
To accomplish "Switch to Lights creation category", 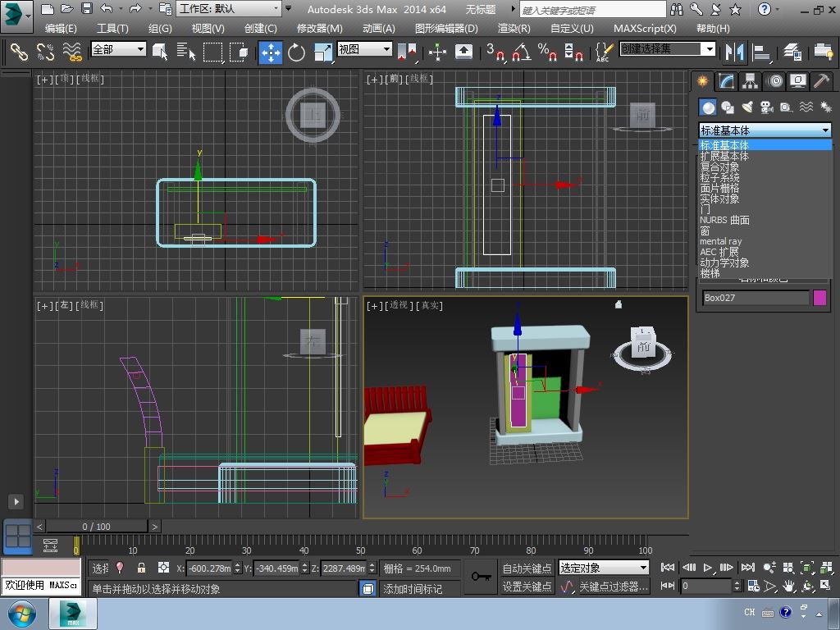I will [747, 107].
